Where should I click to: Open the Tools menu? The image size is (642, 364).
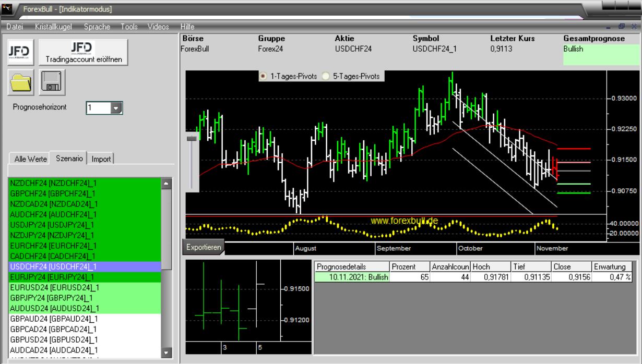point(129,27)
